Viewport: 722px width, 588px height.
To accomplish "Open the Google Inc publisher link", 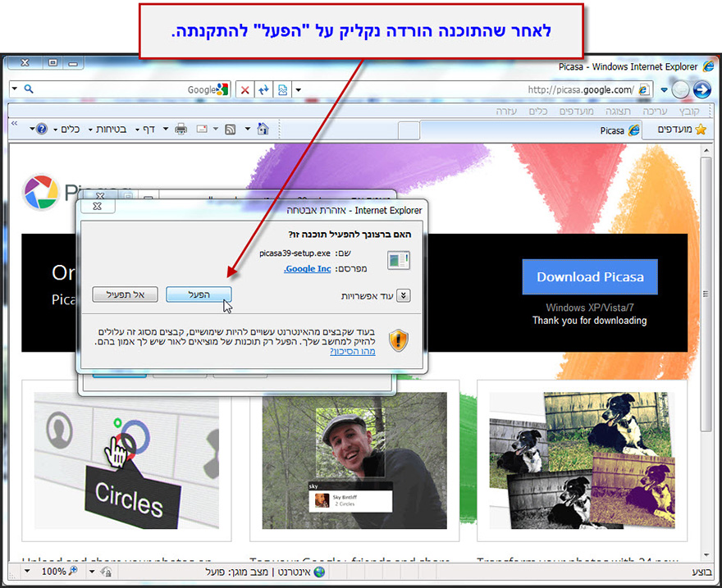I will click(x=307, y=269).
